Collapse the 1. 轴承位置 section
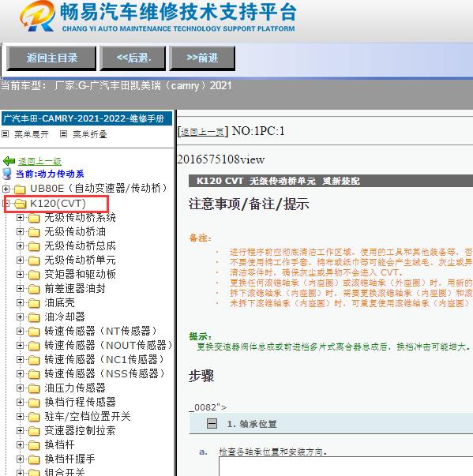The image size is (473, 476). (x=212, y=423)
